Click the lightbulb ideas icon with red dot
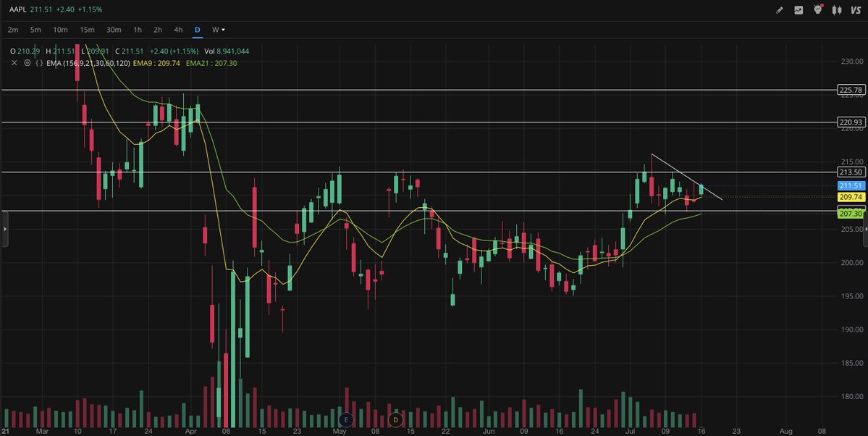The height and width of the screenshot is (436, 868). (817, 9)
